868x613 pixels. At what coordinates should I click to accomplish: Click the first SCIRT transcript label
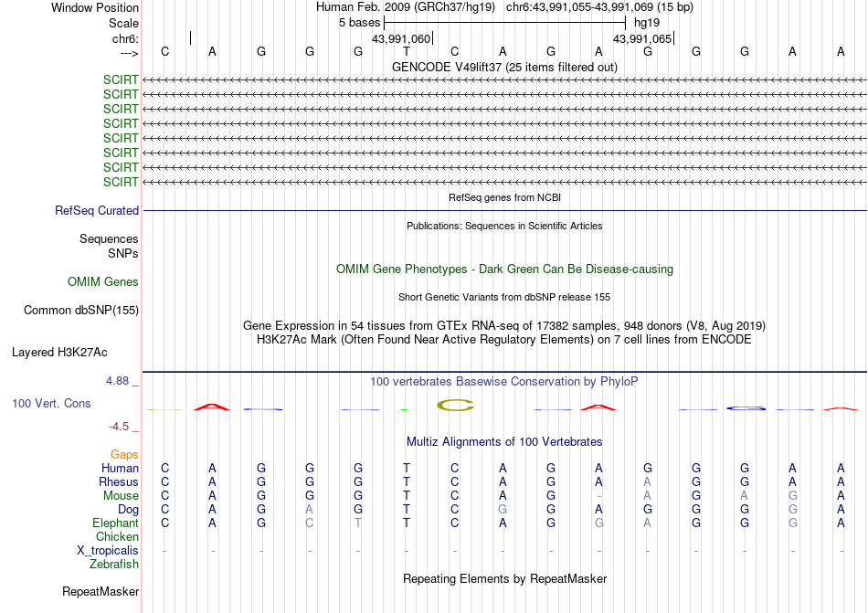click(x=120, y=79)
